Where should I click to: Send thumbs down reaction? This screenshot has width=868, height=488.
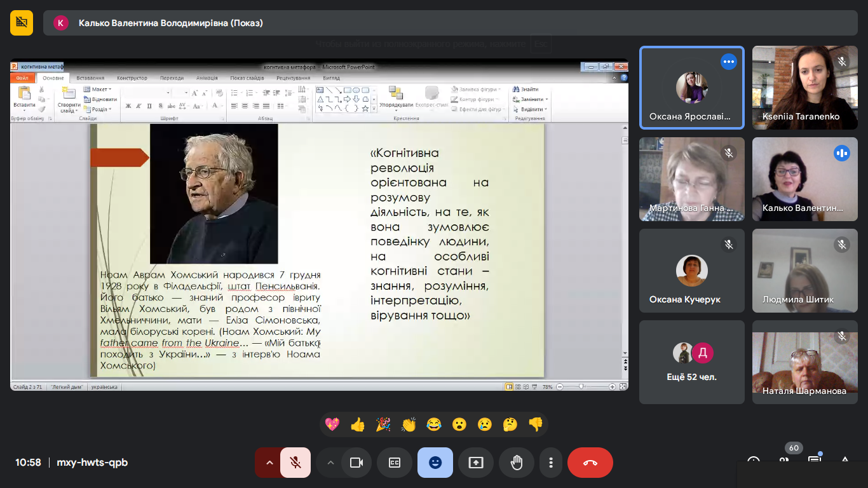pos(536,424)
